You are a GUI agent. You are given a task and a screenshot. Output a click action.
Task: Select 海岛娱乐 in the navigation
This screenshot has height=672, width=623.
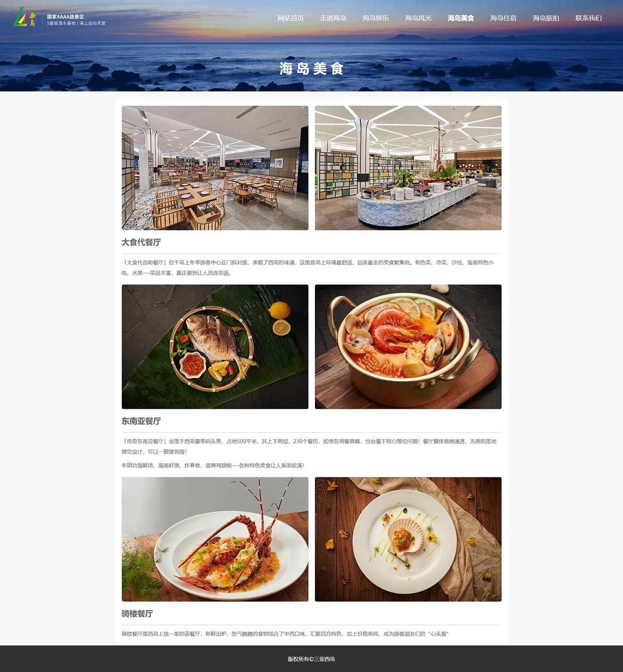[x=376, y=18]
